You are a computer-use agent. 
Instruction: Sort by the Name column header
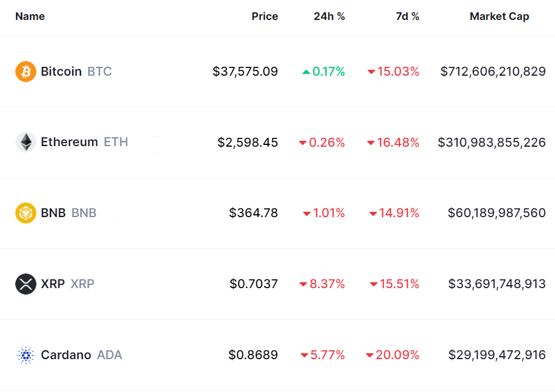coord(30,16)
